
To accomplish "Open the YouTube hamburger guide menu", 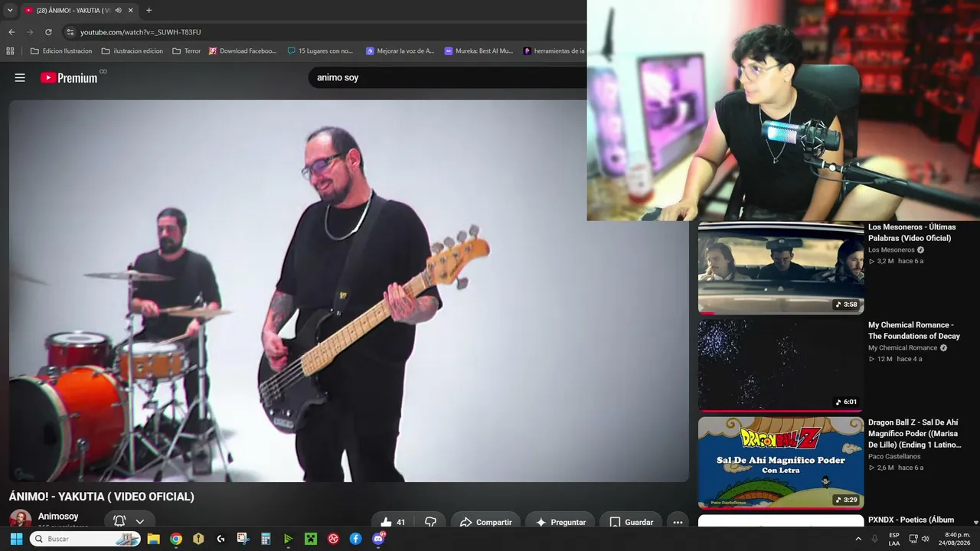I will (x=20, y=77).
